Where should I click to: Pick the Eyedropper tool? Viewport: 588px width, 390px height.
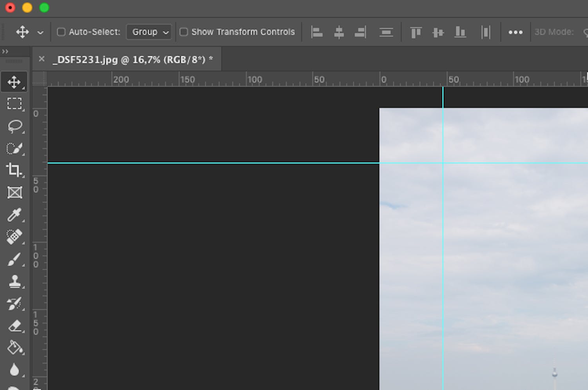pos(15,215)
